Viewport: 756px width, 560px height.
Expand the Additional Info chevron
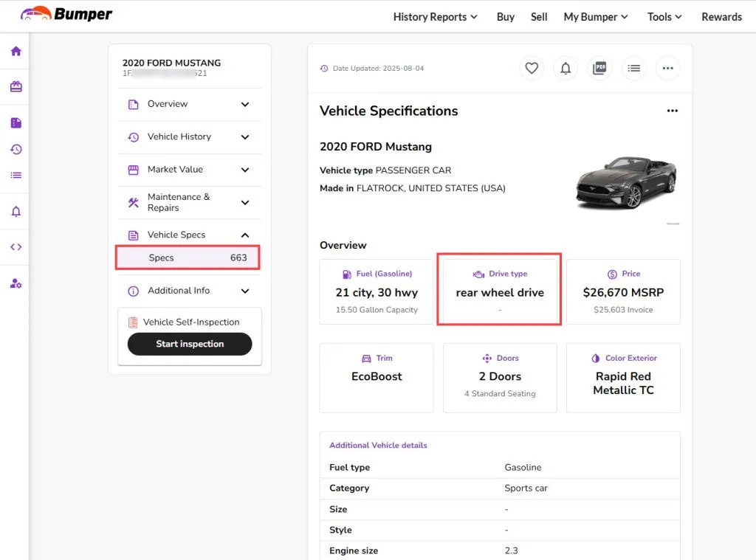pyautogui.click(x=245, y=291)
